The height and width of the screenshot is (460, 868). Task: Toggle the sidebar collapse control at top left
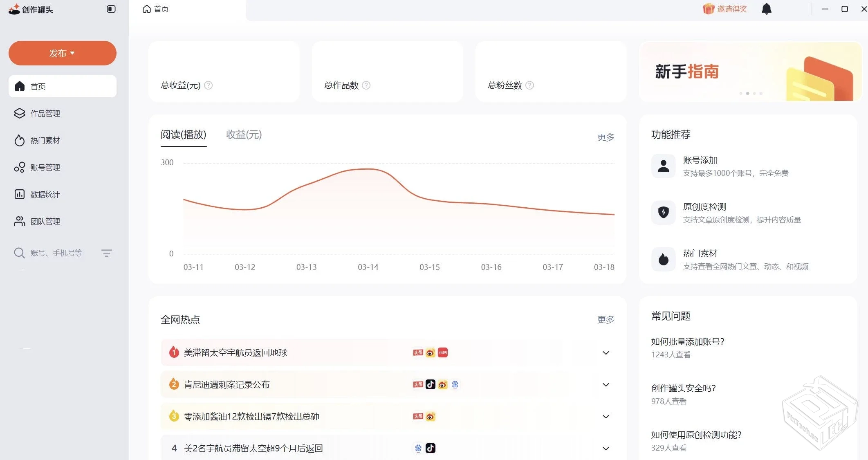pyautogui.click(x=110, y=9)
